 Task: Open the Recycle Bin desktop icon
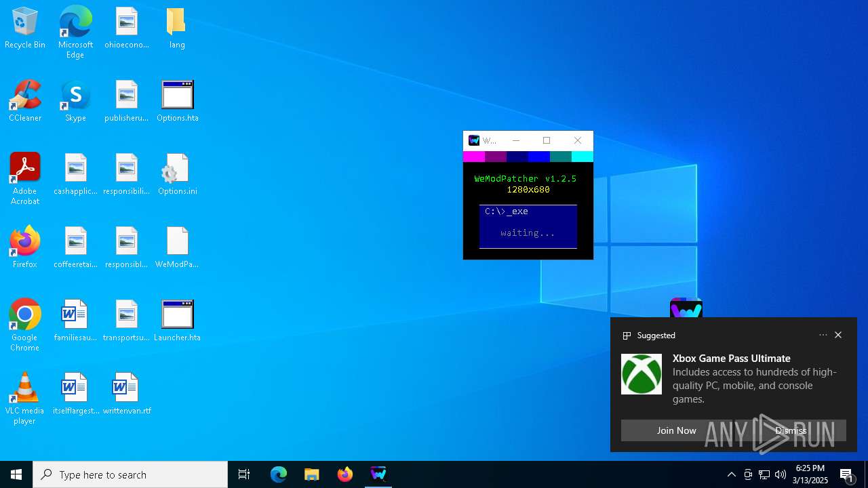pyautogui.click(x=25, y=28)
